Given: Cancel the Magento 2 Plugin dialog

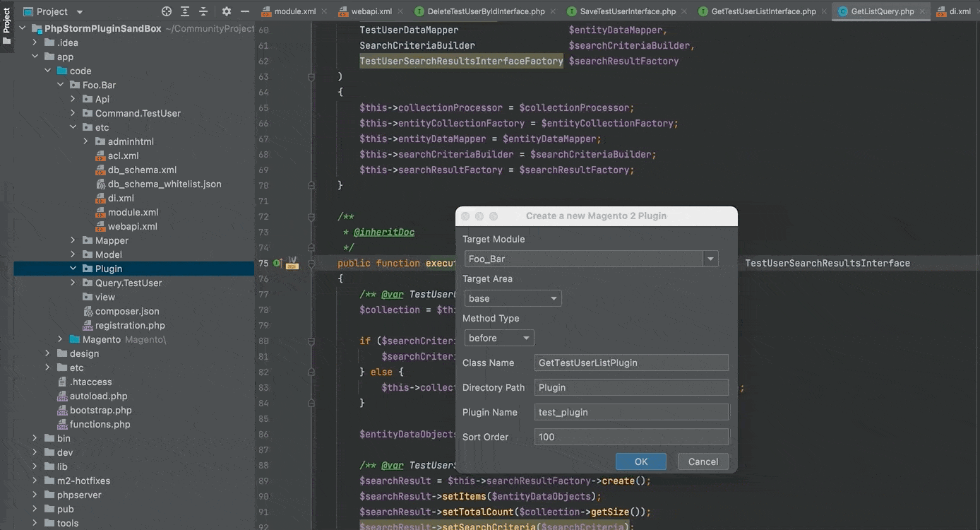Looking at the screenshot, I should click(x=703, y=462).
